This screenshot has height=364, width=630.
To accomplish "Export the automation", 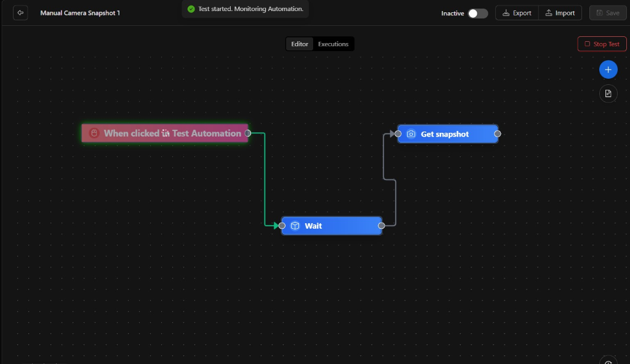I will point(517,13).
